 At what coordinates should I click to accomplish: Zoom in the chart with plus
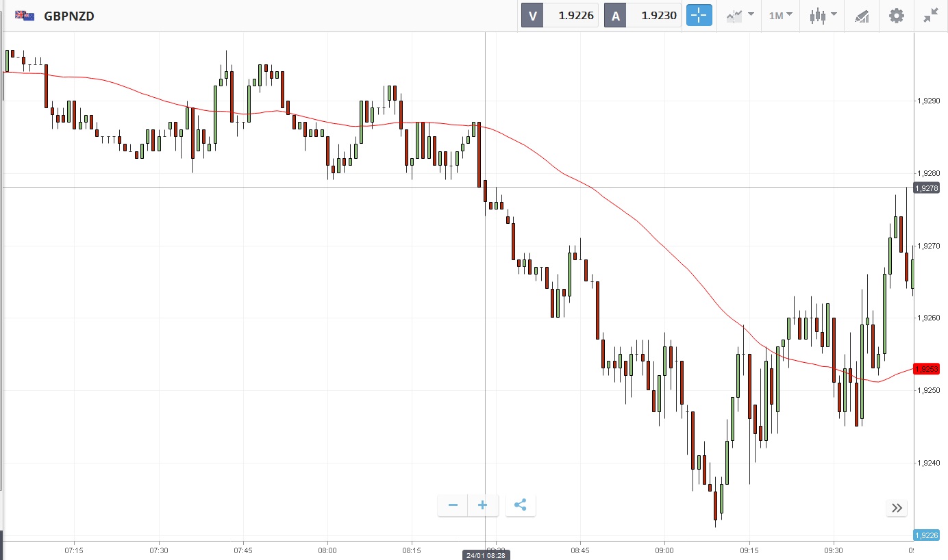482,505
